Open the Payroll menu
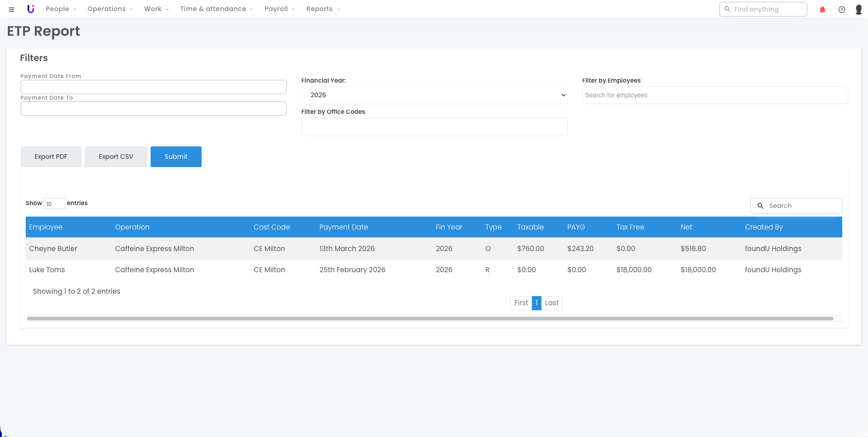 (279, 9)
